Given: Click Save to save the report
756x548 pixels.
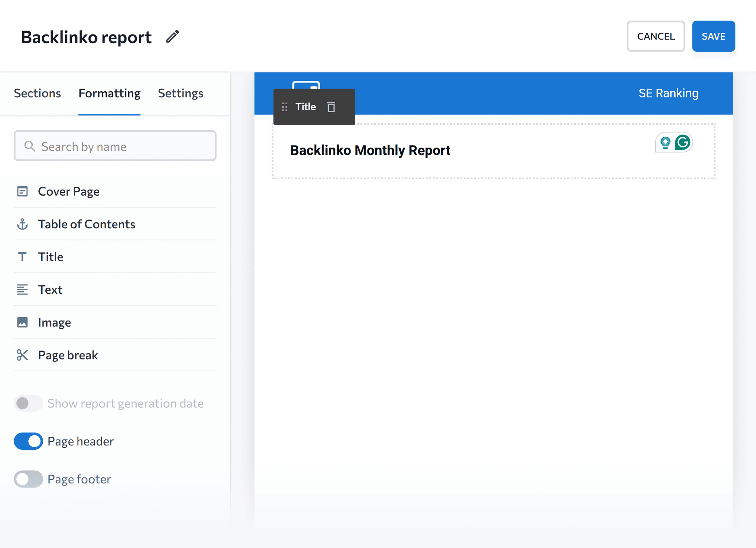Looking at the screenshot, I should coord(713,36).
